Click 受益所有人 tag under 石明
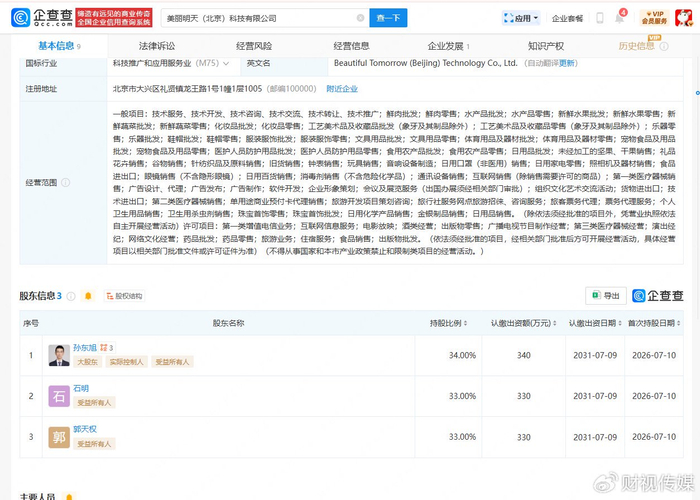Screen dimensions: 700x500 click(94, 403)
